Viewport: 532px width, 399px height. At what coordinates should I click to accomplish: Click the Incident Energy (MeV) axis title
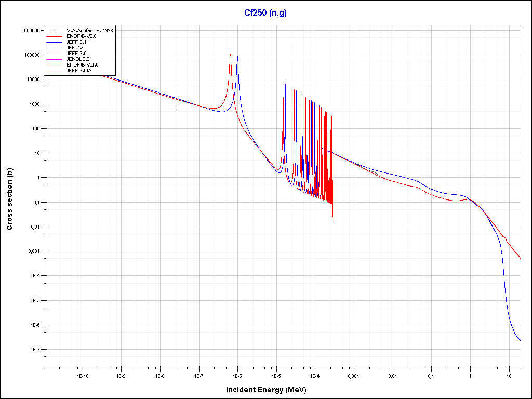(x=265, y=390)
